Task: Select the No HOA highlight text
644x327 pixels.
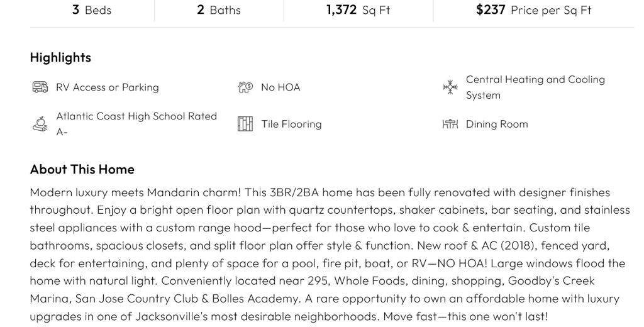Action: pos(280,87)
